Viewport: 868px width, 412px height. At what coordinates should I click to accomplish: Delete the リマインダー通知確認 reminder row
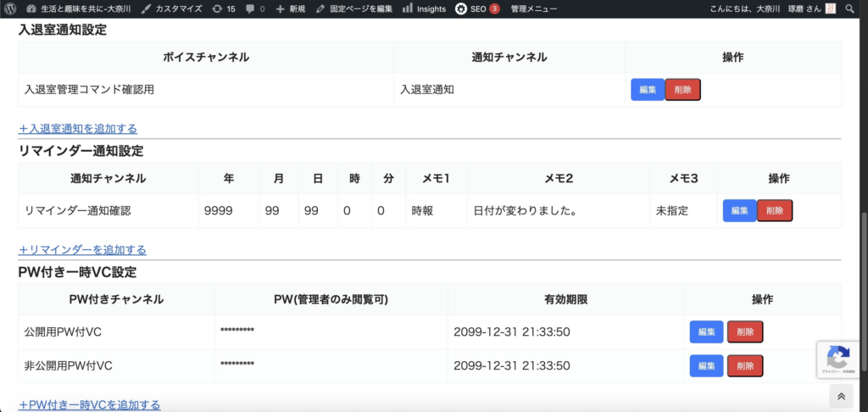pyautogui.click(x=774, y=211)
